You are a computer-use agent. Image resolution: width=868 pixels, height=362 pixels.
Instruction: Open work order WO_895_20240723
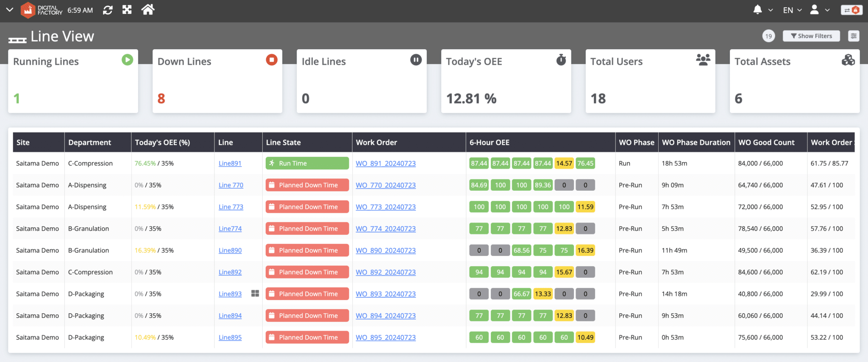(386, 337)
